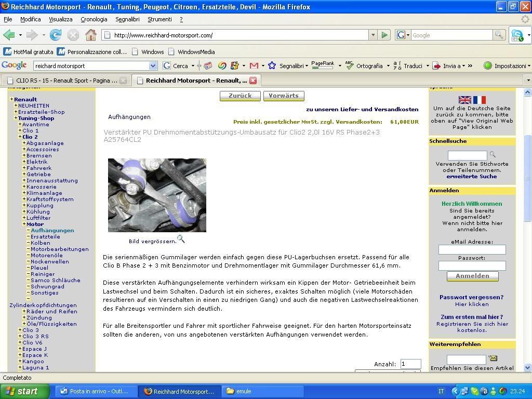Screen dimensions: 532x399
Task: Open the Liefer- und Versandkosten link
Action: pyautogui.click(x=362, y=109)
